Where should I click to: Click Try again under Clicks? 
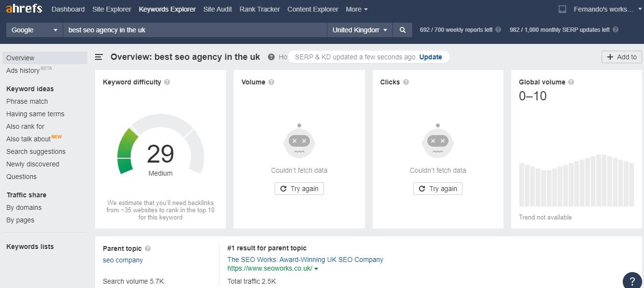[438, 189]
